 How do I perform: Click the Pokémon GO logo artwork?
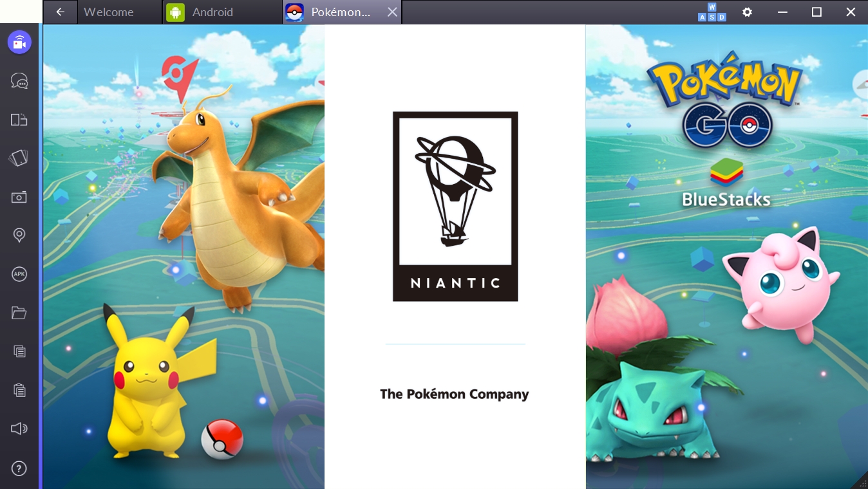[x=726, y=98]
